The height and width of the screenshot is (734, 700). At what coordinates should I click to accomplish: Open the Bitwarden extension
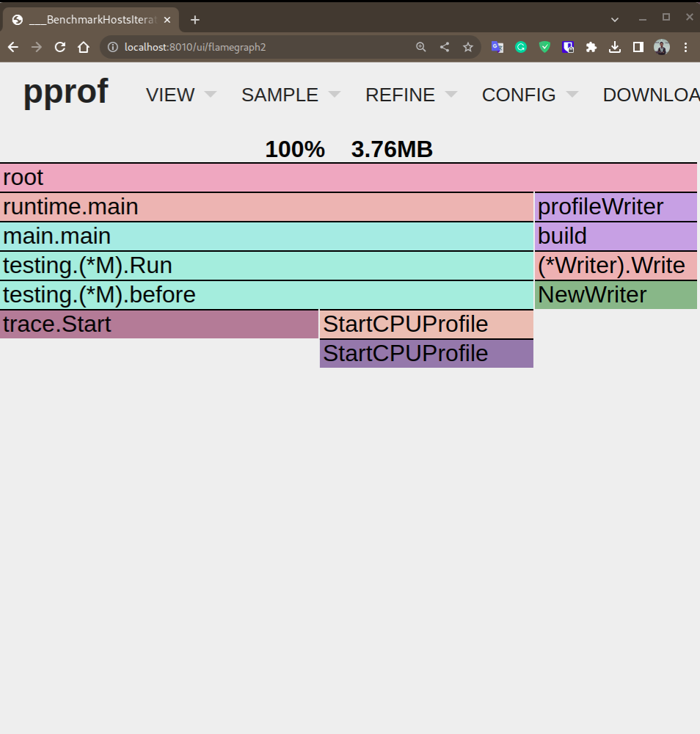coord(568,47)
